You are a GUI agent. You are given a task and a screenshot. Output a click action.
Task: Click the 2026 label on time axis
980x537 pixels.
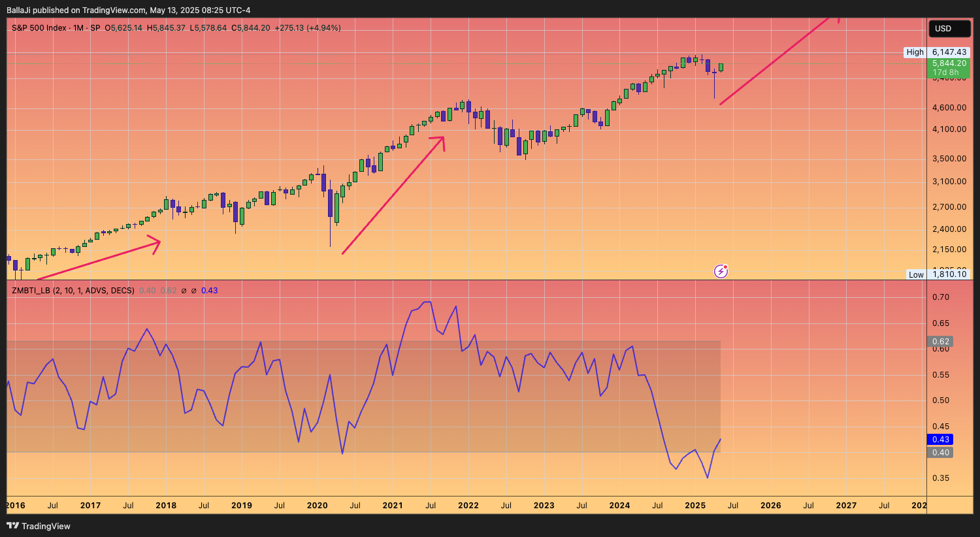pos(771,506)
